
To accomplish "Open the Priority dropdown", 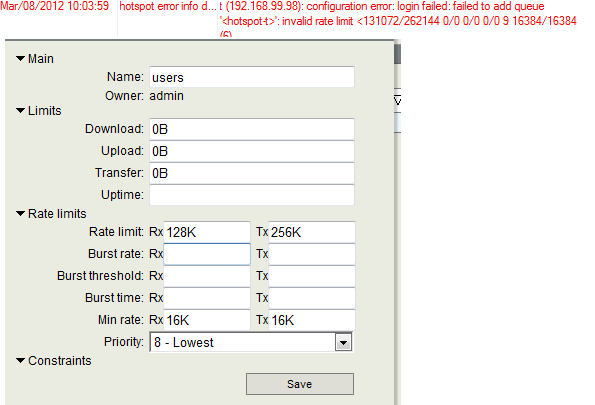I will tap(343, 342).
